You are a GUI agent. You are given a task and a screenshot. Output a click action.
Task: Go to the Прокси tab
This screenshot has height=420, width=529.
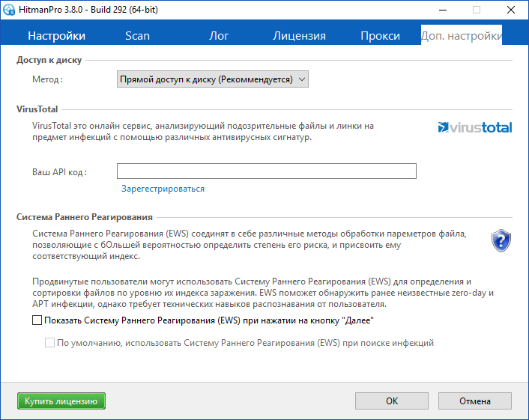380,36
